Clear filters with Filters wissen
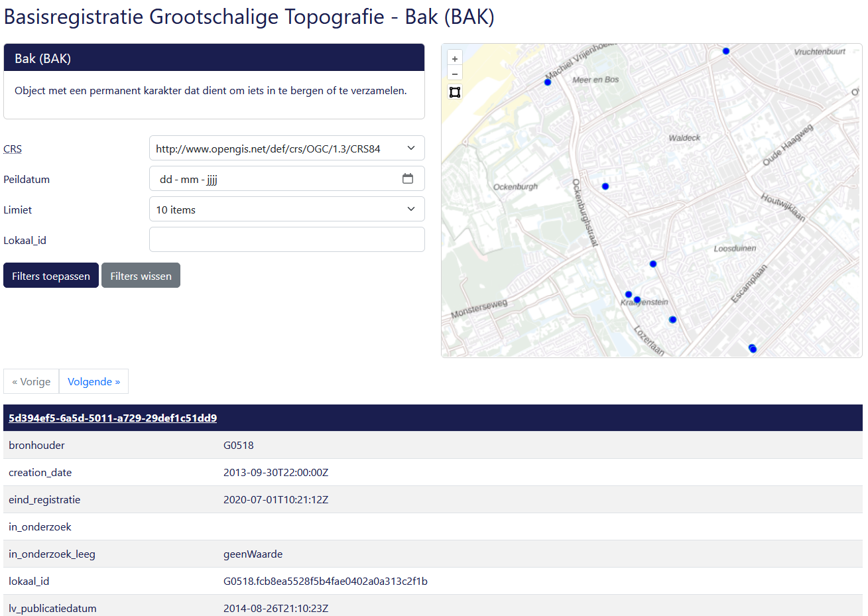Image resolution: width=868 pixels, height=616 pixels. (x=141, y=276)
